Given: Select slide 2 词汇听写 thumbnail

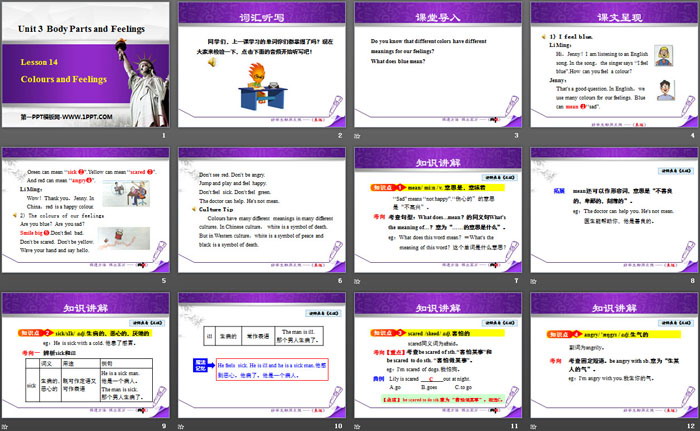Looking at the screenshot, I should tap(262, 64).
